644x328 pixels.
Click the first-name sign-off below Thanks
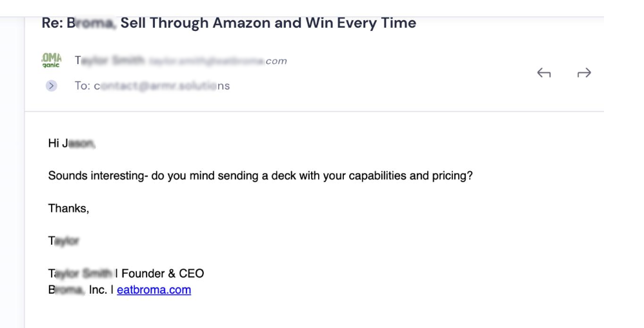pyautogui.click(x=64, y=241)
